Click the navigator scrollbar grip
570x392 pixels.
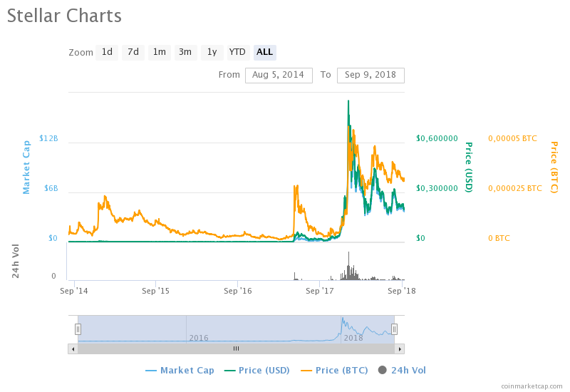click(237, 349)
